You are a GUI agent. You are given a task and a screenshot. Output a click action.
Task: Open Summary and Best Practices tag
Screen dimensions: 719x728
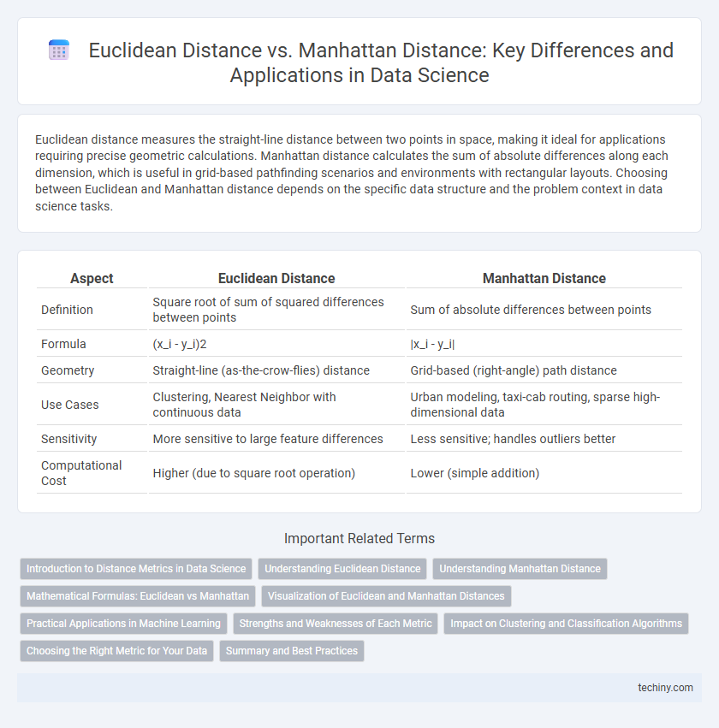(x=292, y=651)
